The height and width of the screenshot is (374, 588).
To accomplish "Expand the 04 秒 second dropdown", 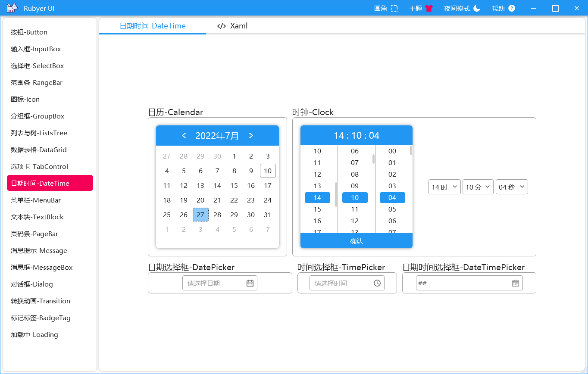I will [x=512, y=187].
